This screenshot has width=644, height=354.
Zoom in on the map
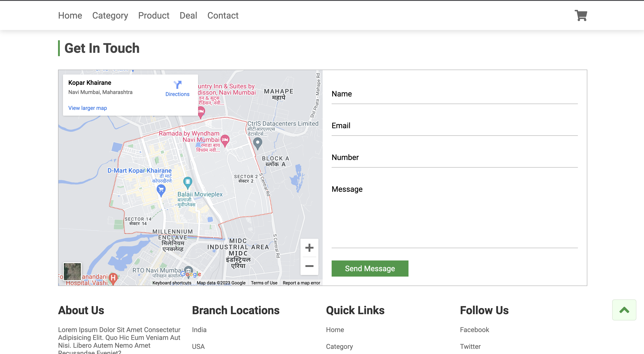(309, 248)
